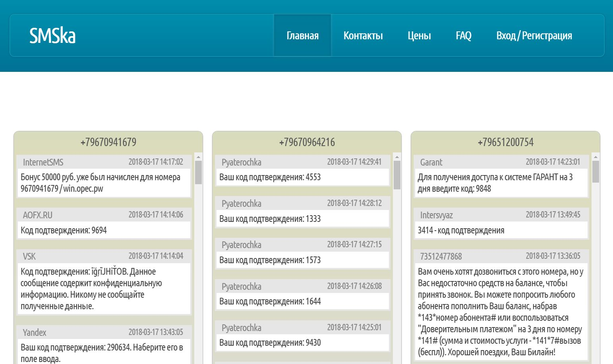Click the timestamp 2018-03-17 13:43:05

156,332
